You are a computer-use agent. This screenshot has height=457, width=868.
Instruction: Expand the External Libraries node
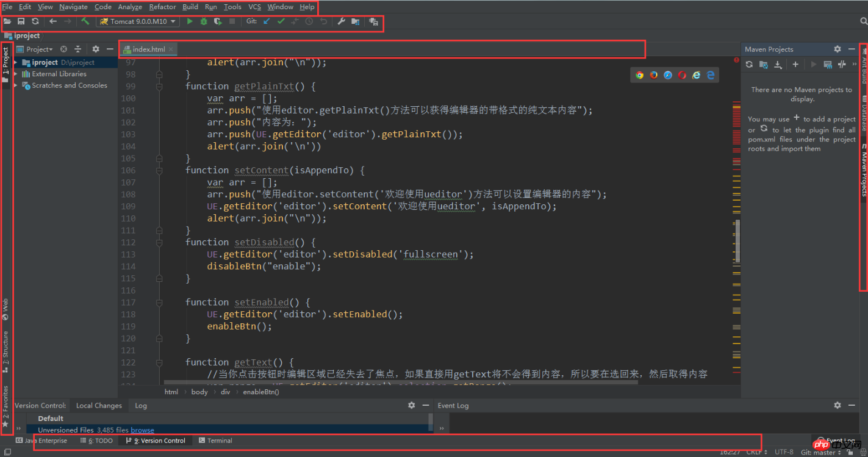pos(16,74)
